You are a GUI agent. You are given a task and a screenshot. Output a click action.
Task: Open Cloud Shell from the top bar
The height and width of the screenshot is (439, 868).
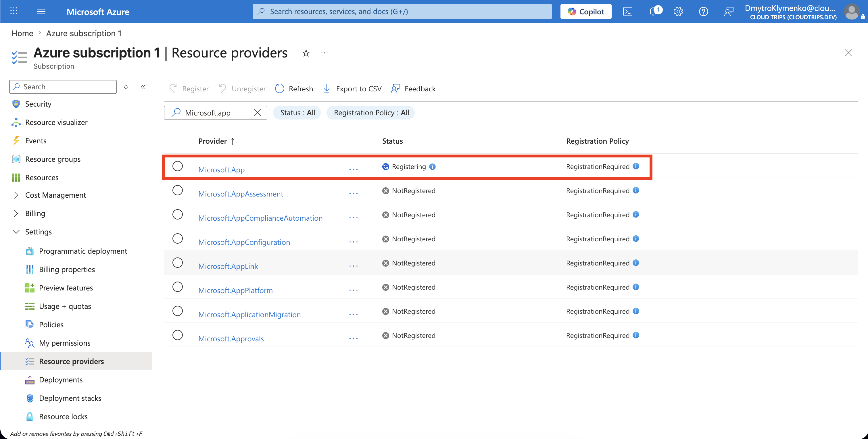pyautogui.click(x=627, y=11)
